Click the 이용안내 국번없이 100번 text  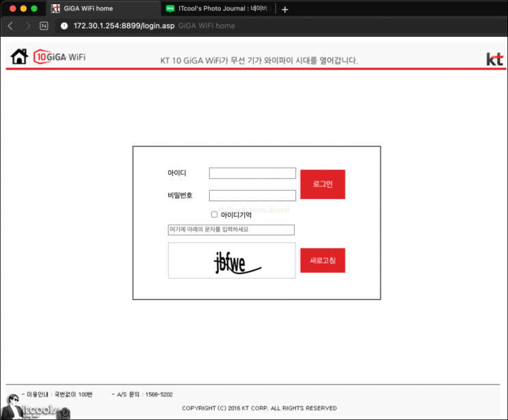pos(57,395)
